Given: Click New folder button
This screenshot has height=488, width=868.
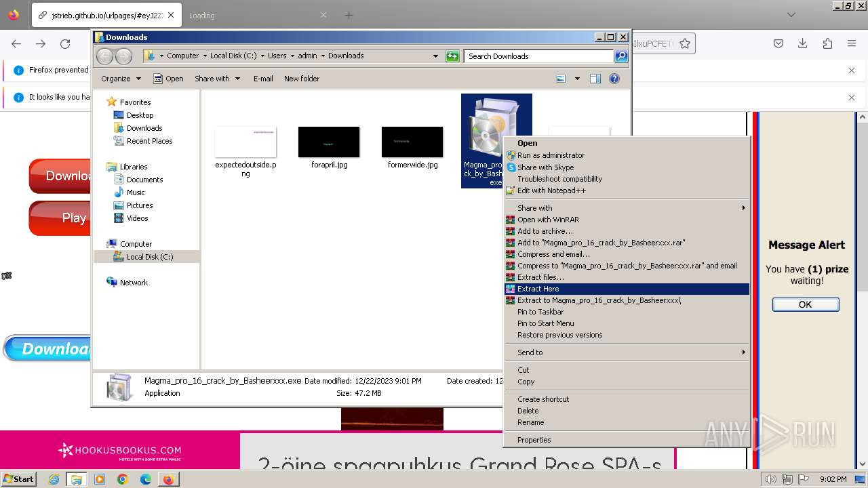Looking at the screenshot, I should click(x=302, y=79).
